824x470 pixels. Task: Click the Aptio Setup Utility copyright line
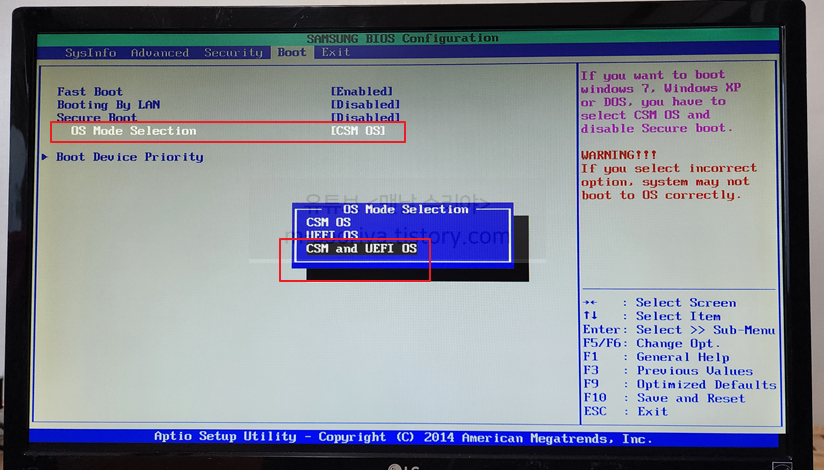click(x=403, y=437)
